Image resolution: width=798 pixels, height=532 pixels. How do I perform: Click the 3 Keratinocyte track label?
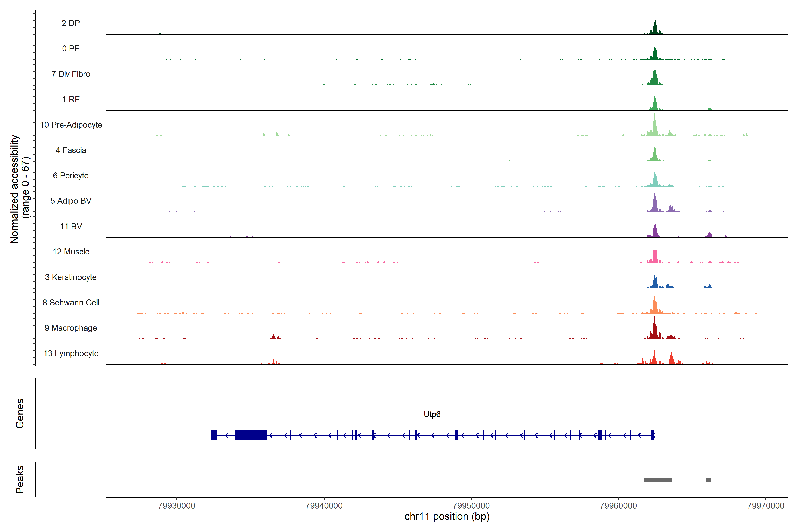point(70,277)
